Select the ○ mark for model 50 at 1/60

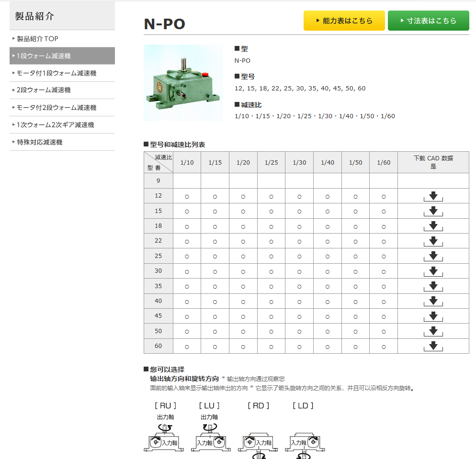pos(383,331)
